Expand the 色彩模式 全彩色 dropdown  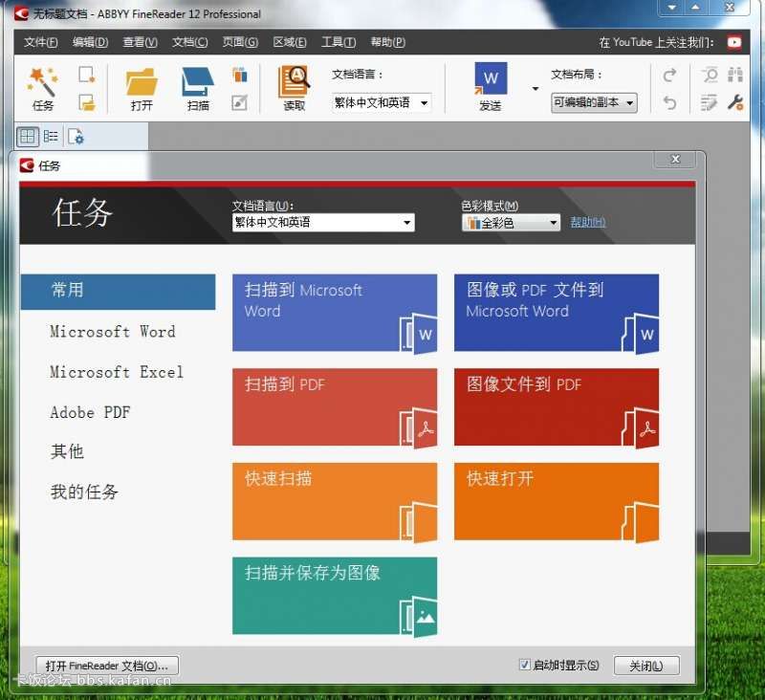coord(511,223)
